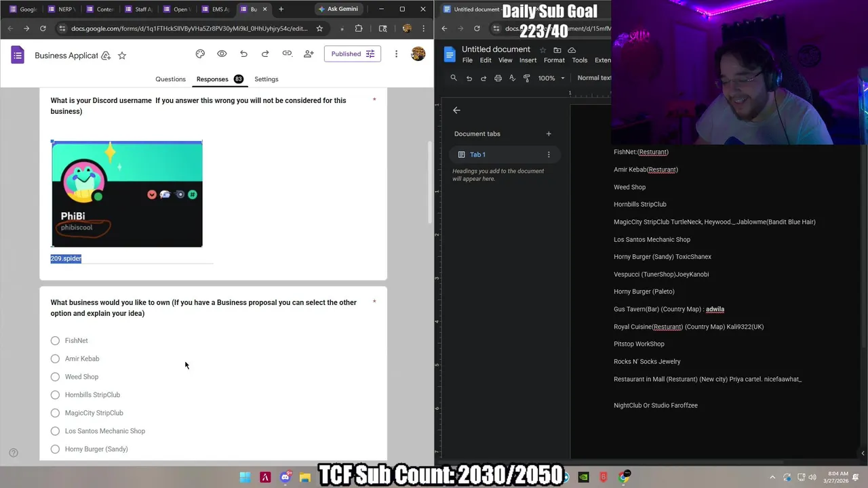Open Tab 1 options menu

[549, 155]
